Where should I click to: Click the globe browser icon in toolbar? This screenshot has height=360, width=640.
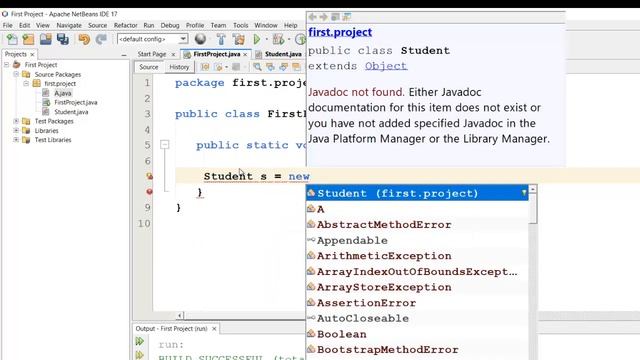pyautogui.click(x=200, y=39)
